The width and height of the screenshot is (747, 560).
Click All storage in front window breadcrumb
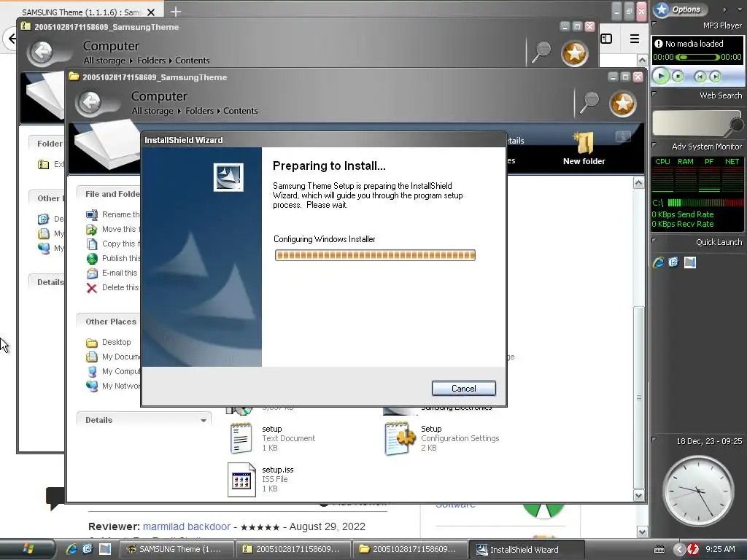point(152,111)
